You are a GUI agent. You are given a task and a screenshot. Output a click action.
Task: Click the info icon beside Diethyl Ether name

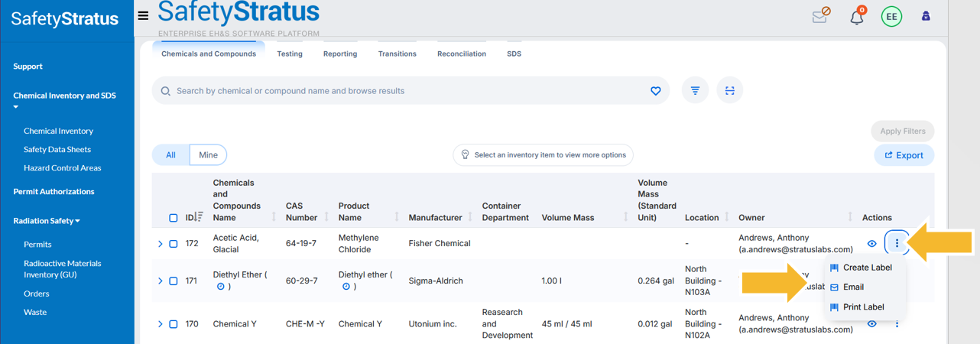[x=221, y=287]
